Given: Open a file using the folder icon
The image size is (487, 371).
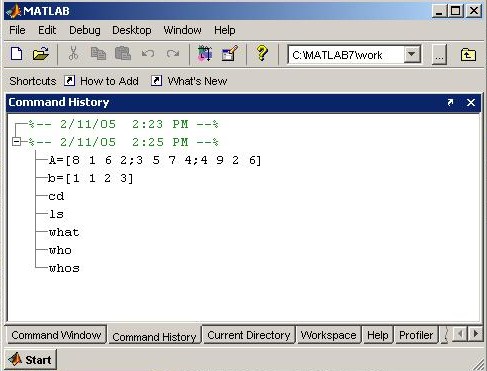Looking at the screenshot, I should tap(41, 54).
